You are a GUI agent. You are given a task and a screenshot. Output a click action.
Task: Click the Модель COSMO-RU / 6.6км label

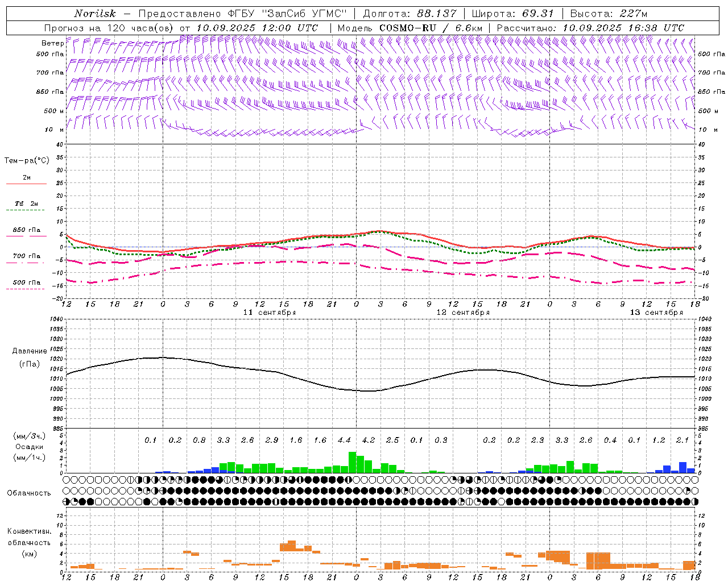[410, 28]
